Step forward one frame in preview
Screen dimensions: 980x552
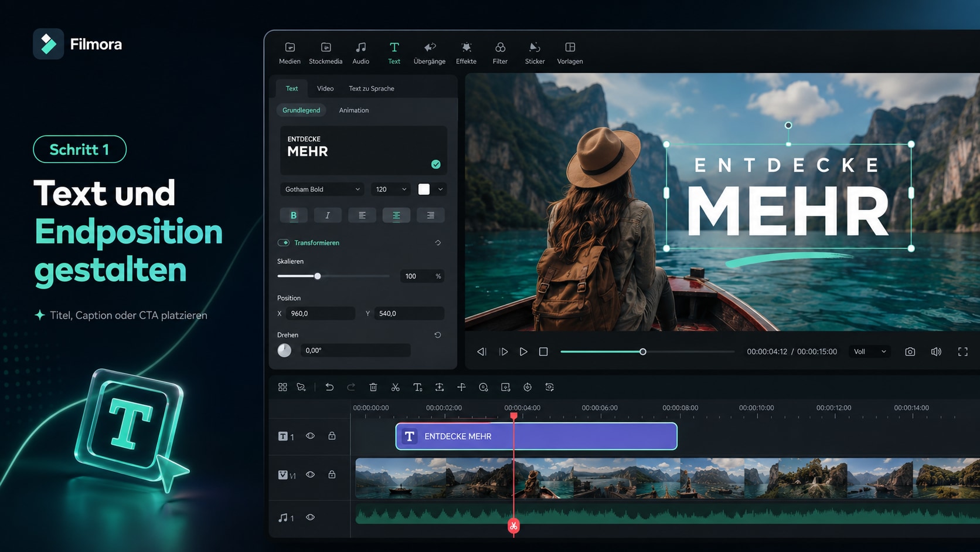(x=503, y=352)
